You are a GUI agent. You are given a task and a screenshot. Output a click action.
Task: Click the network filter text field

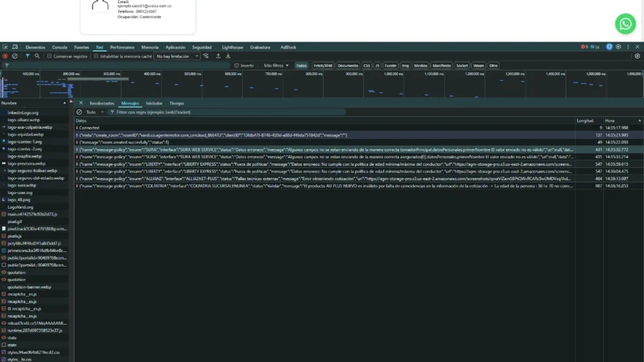click(x=117, y=65)
